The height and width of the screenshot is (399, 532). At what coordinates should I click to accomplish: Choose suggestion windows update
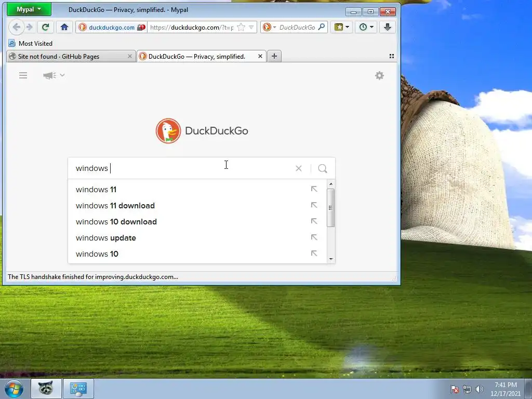197,238
